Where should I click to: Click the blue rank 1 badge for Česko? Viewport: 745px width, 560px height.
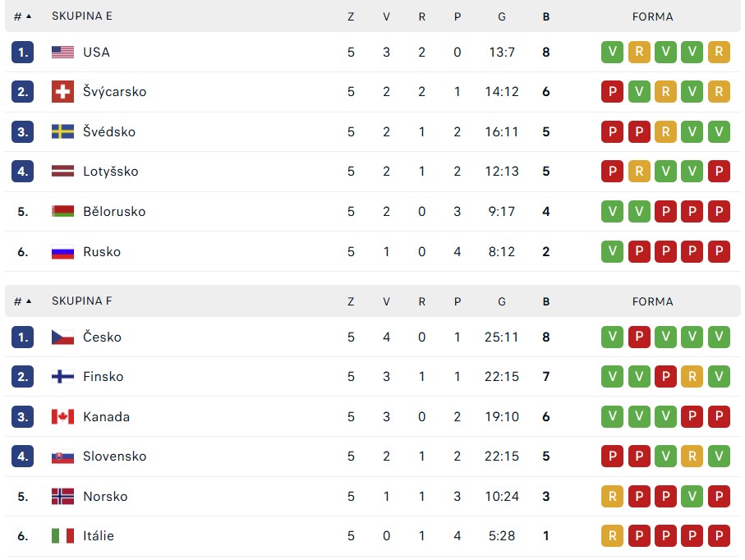pos(22,337)
